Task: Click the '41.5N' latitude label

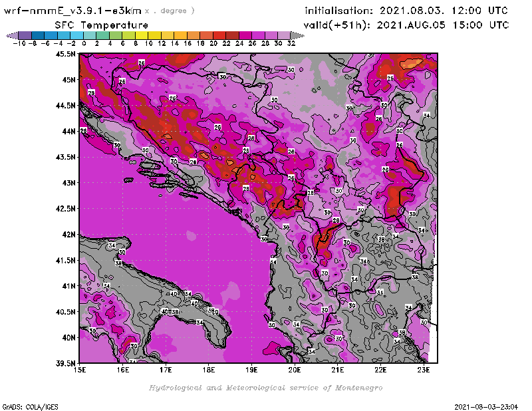Action: tap(66, 260)
